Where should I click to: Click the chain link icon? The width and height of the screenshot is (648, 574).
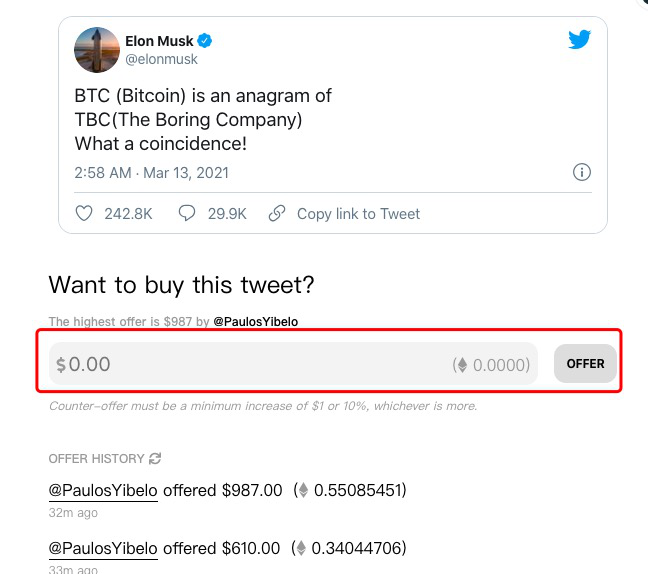(277, 213)
